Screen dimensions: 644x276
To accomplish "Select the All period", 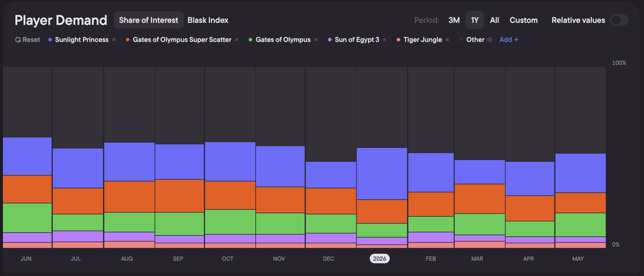I will tap(494, 20).
